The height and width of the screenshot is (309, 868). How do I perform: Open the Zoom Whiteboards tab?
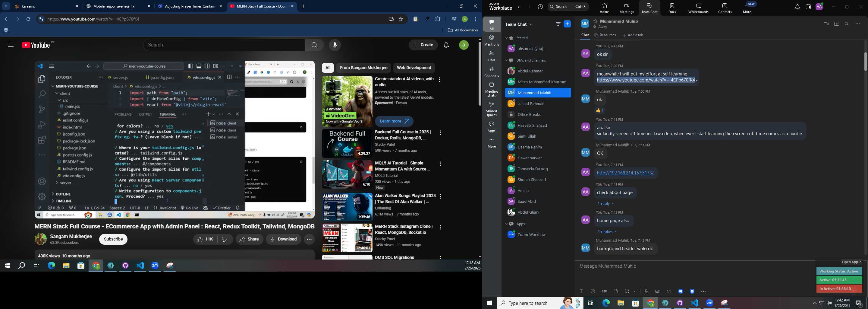tap(698, 8)
